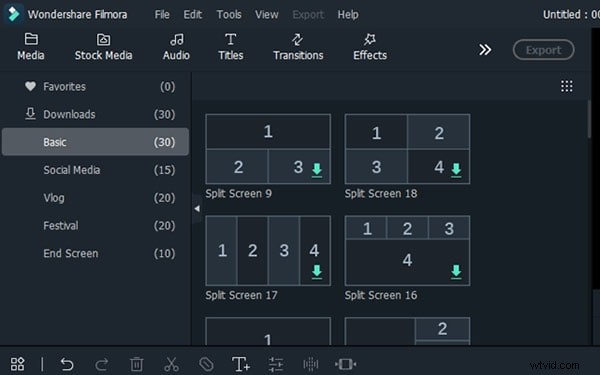Screen dimensions: 600x375
Task: Click the Undo arrow
Action: click(x=67, y=364)
